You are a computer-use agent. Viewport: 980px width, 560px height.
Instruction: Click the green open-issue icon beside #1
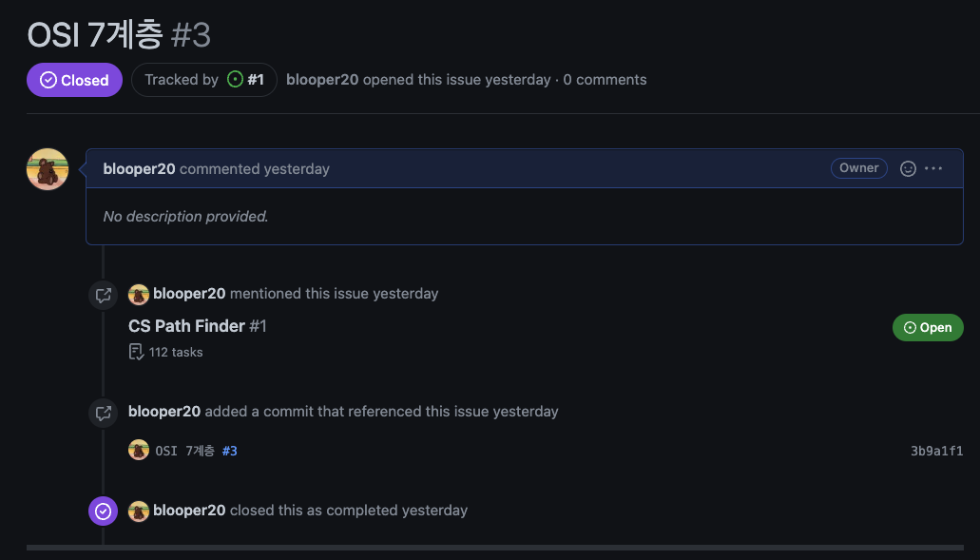235,79
